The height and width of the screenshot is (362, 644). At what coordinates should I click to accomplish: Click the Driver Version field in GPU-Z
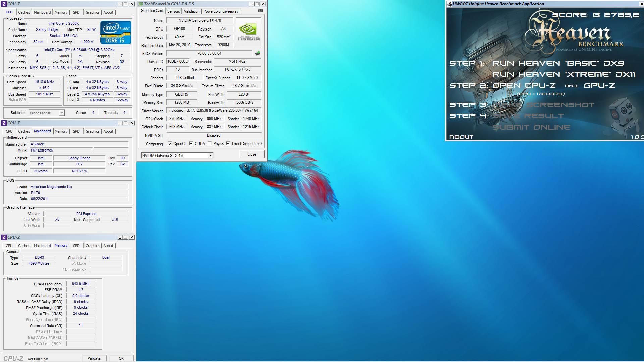[x=214, y=110]
